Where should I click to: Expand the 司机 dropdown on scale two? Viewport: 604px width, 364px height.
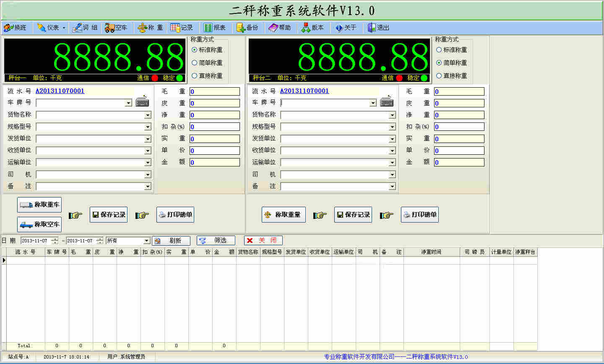coord(392,174)
